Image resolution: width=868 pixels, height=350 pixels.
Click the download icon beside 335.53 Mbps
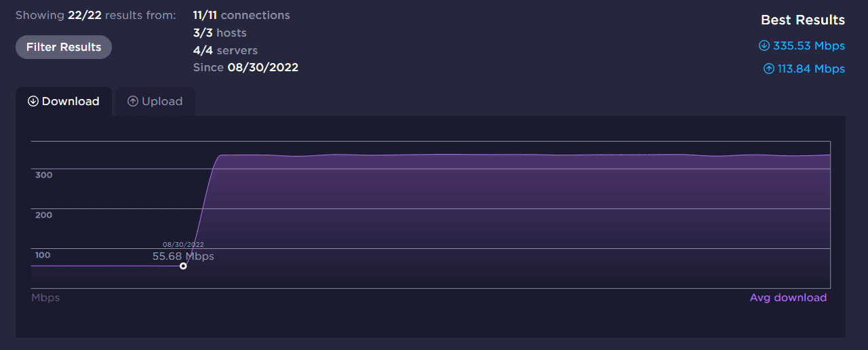(x=764, y=45)
